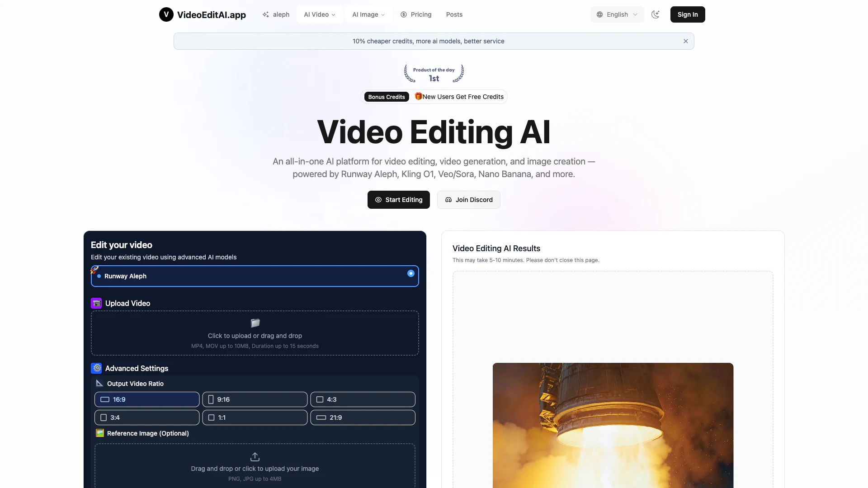Viewport: 868px width, 488px height.
Task: Click the Start Editing button
Action: (398, 200)
